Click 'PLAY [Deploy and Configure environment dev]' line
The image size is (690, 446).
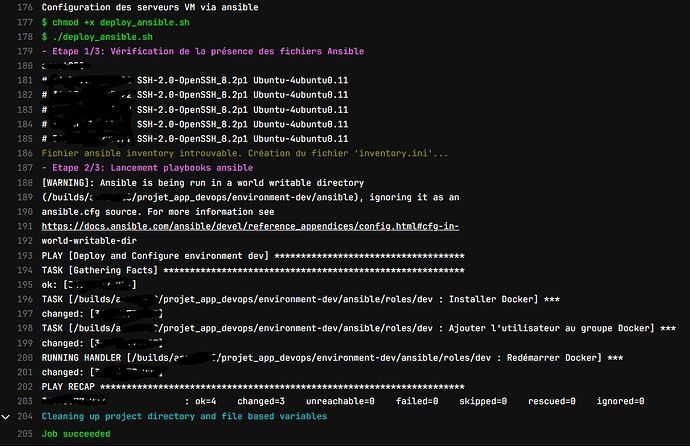pyautogui.click(x=253, y=256)
